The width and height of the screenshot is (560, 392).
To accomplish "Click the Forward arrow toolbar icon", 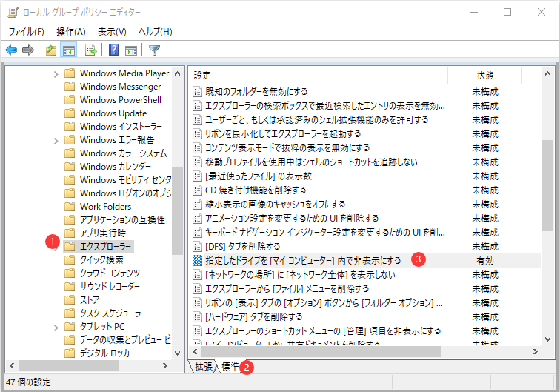I will coord(28,50).
